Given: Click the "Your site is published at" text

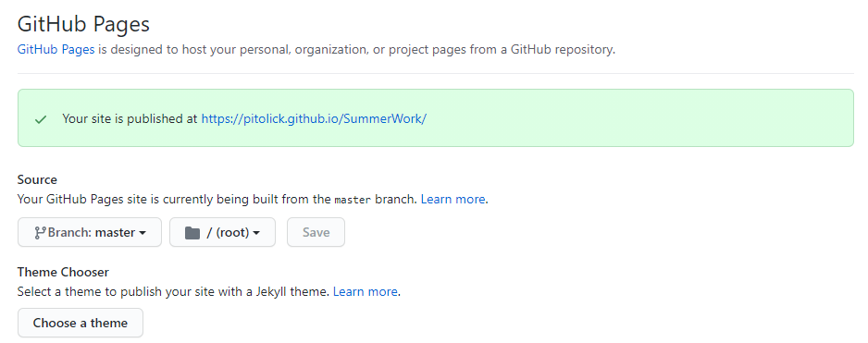Looking at the screenshot, I should [x=130, y=118].
